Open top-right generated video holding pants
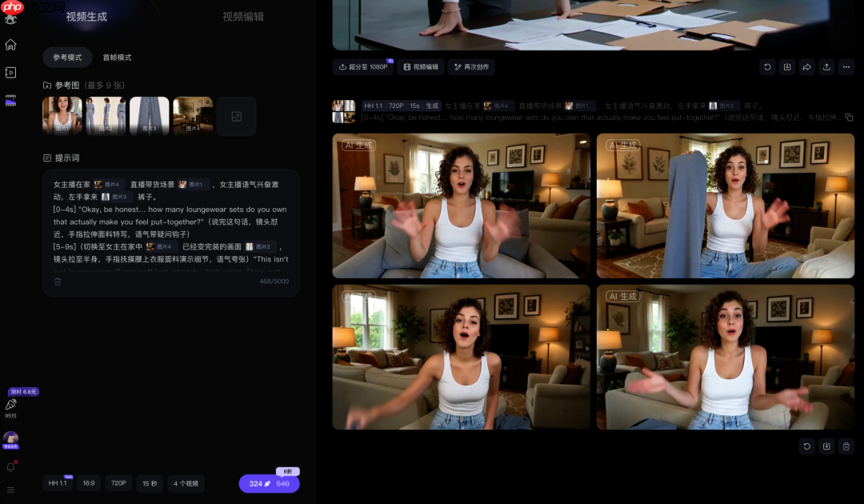Screen dimensions: 864x504 [x=726, y=206]
